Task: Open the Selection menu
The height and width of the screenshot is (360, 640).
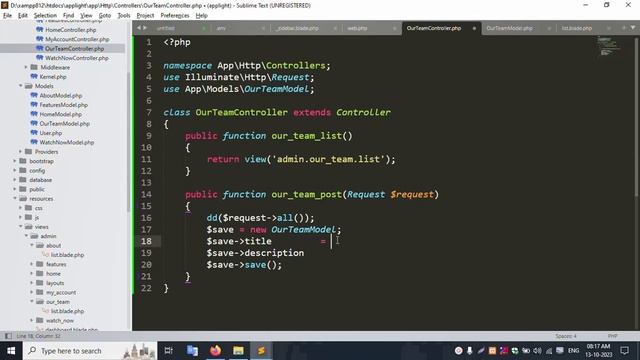Action: tap(45, 16)
